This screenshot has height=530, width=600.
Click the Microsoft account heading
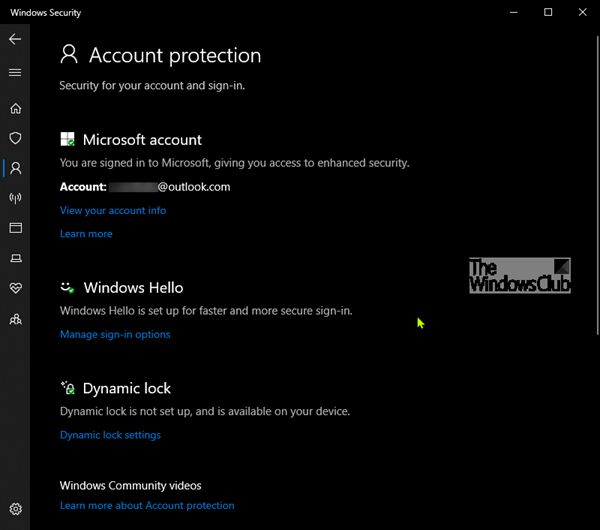point(142,140)
